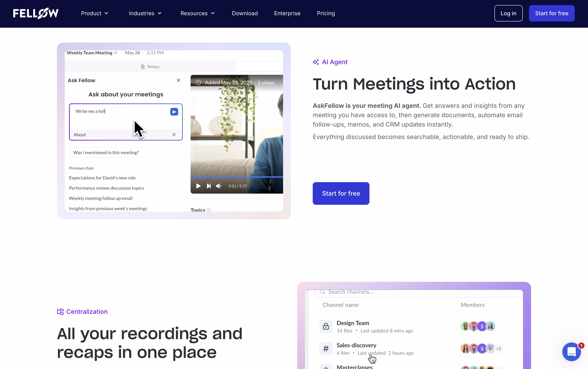The height and width of the screenshot is (369, 588).
Task: Select 'Was I mentioned in this meeting?' suggestion
Action: coord(126,153)
